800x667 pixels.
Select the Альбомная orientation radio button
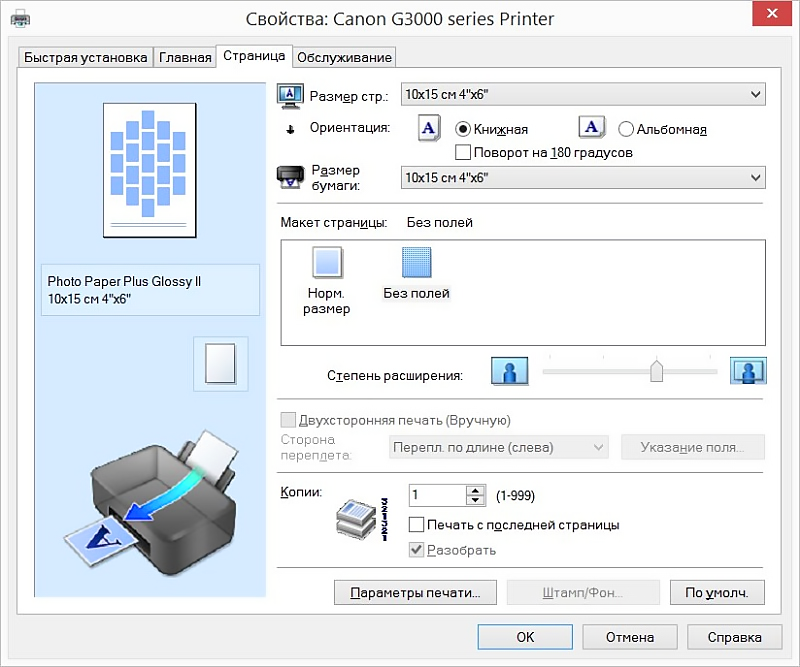(626, 129)
